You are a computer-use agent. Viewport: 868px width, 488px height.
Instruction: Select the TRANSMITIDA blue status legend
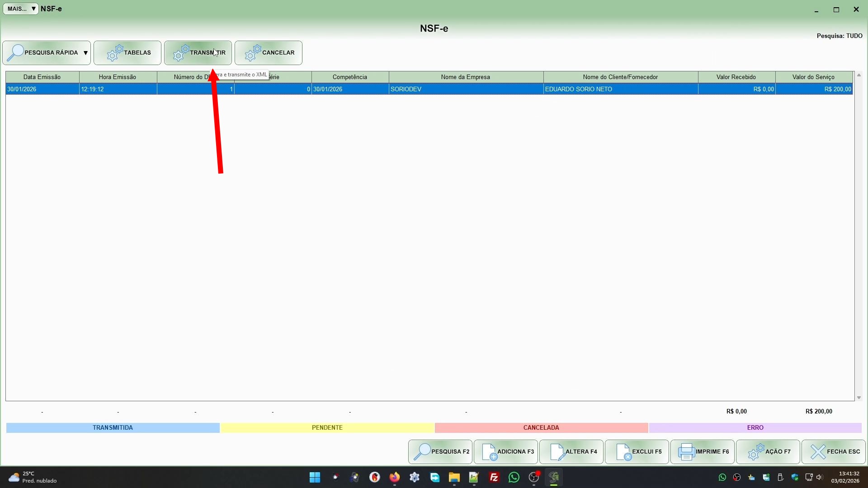[113, 427]
